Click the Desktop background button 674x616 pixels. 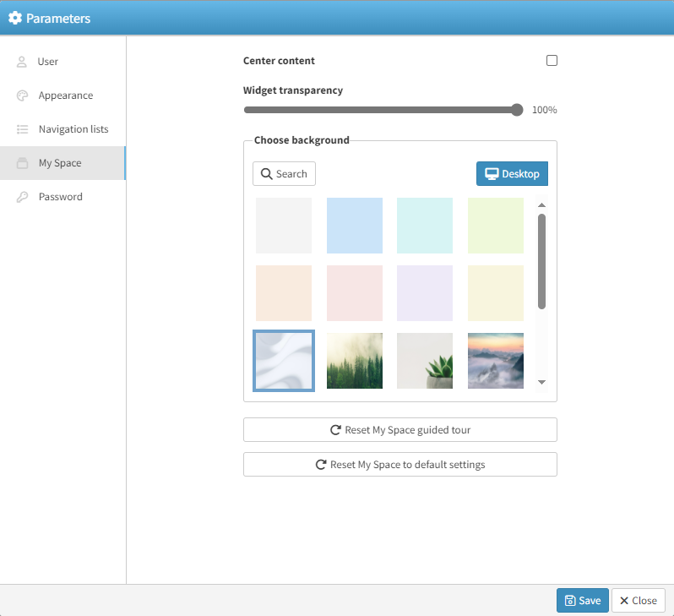tap(512, 174)
